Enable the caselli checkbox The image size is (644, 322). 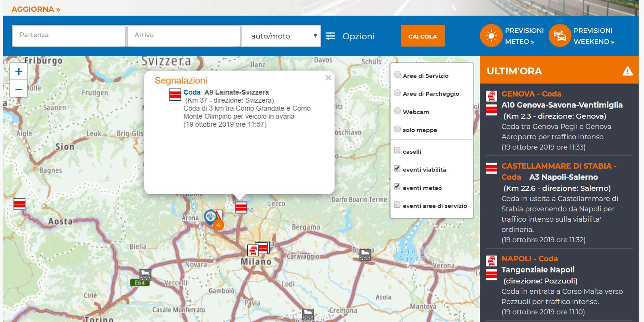click(x=397, y=150)
